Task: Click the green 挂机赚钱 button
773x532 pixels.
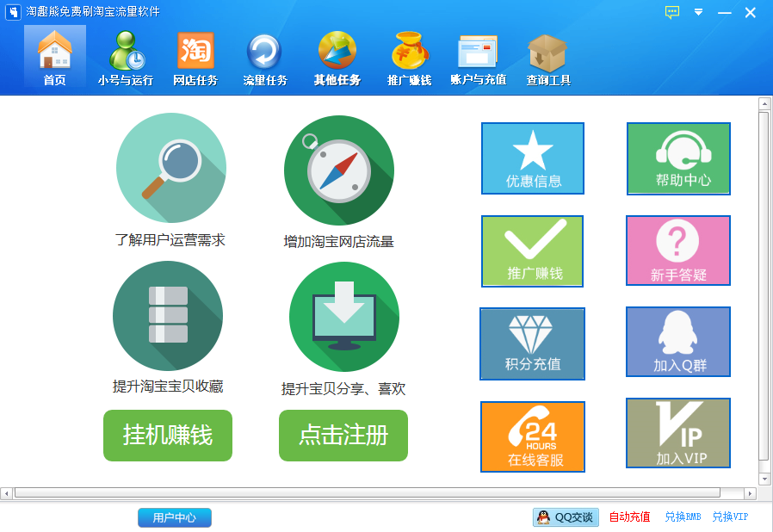Action: [168, 436]
